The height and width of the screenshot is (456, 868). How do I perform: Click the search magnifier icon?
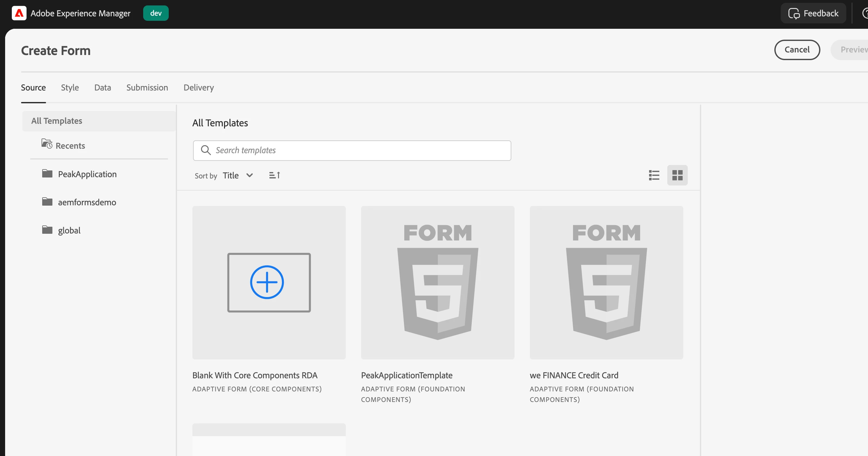[x=205, y=150]
